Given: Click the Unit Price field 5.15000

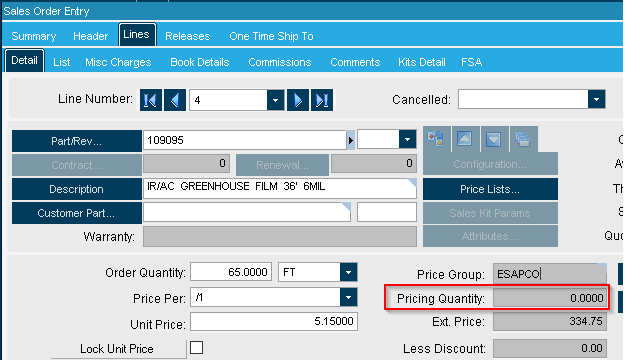Looking at the screenshot, I should pyautogui.click(x=274, y=322).
